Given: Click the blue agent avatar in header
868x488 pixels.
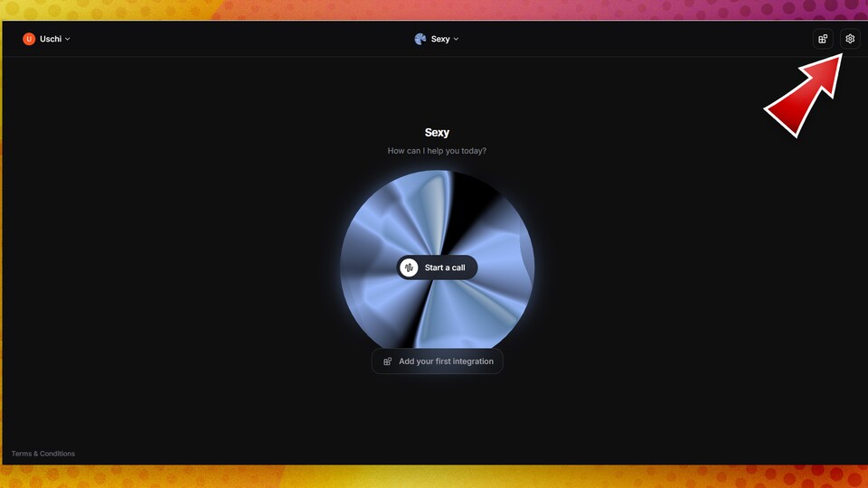Looking at the screenshot, I should (420, 39).
